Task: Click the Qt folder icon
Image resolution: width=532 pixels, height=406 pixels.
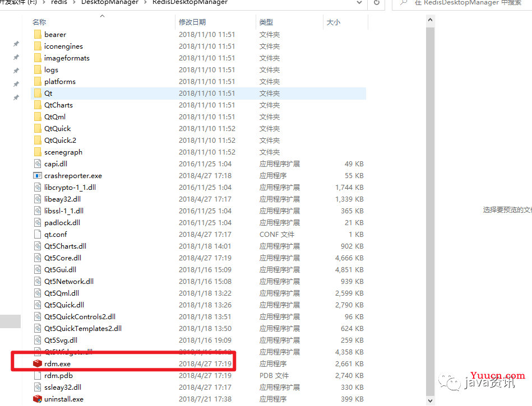Action: click(x=38, y=93)
